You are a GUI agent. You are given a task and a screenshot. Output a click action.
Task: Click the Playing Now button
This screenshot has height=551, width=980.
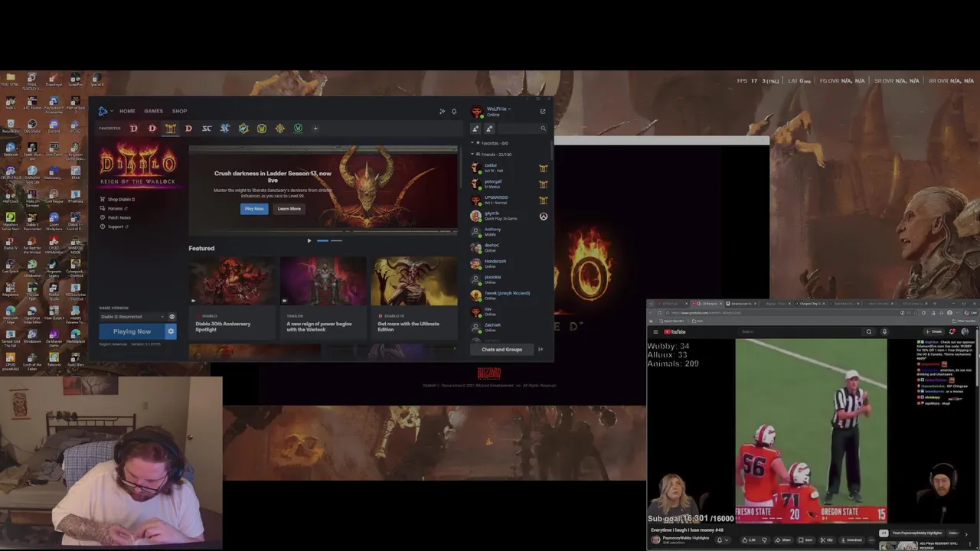pos(132,331)
